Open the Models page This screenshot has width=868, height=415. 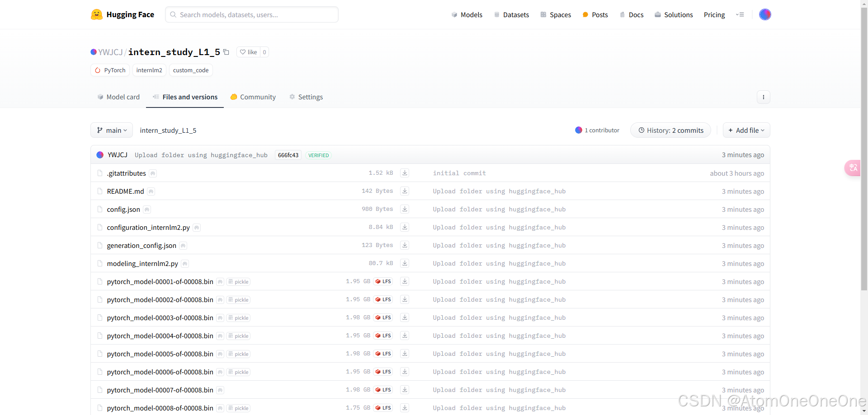click(x=467, y=15)
